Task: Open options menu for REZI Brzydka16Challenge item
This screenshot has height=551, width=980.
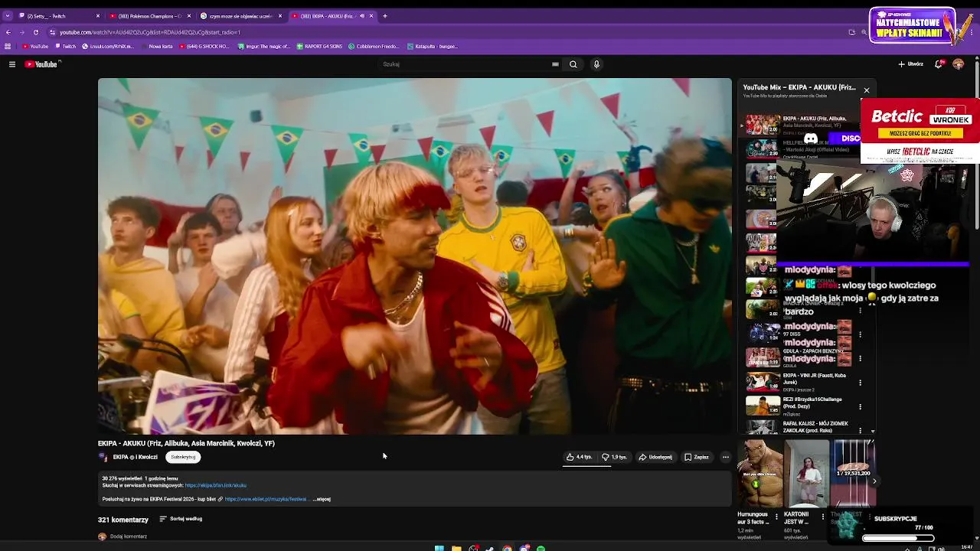Action: click(x=861, y=406)
